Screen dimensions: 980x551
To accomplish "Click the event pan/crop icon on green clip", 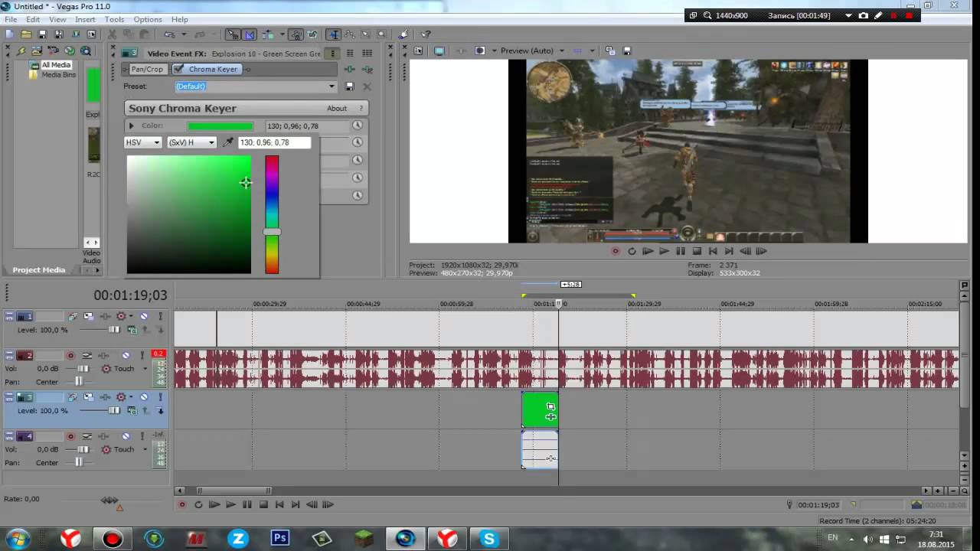I will pos(550,406).
